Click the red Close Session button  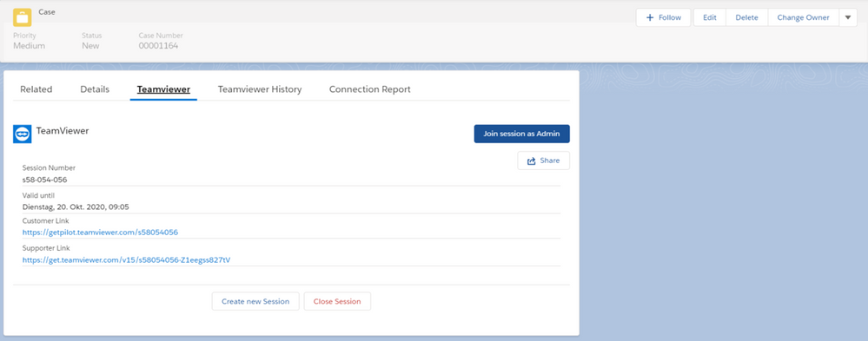pos(337,301)
